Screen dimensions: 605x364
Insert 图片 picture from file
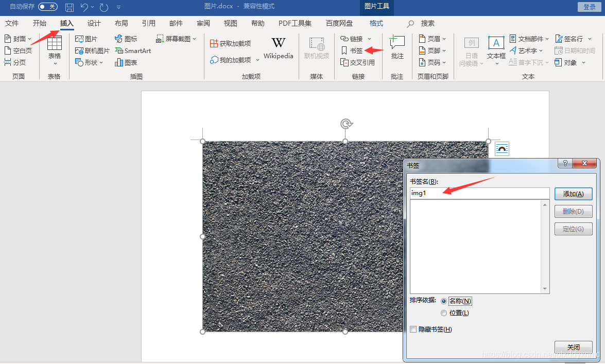click(x=86, y=39)
